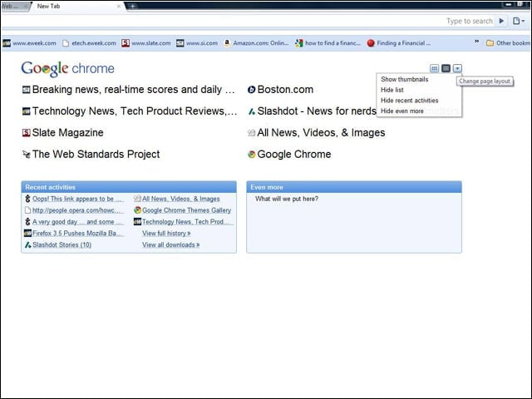Open Oops! This link appears to be recent item

[78, 199]
